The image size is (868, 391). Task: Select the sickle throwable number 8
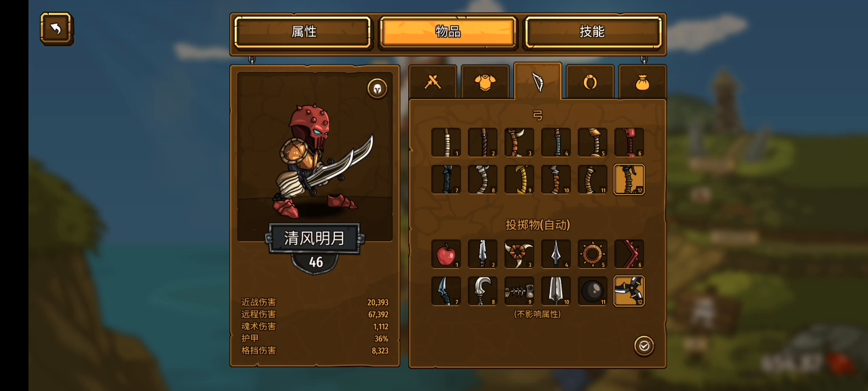(x=483, y=291)
